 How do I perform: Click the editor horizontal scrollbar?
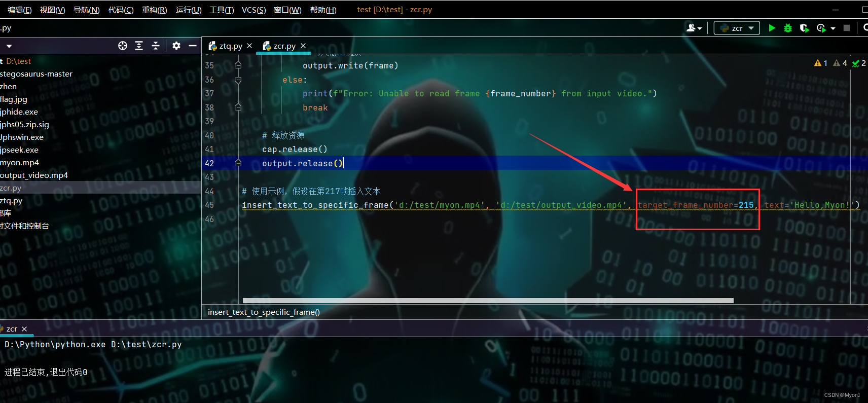488,301
